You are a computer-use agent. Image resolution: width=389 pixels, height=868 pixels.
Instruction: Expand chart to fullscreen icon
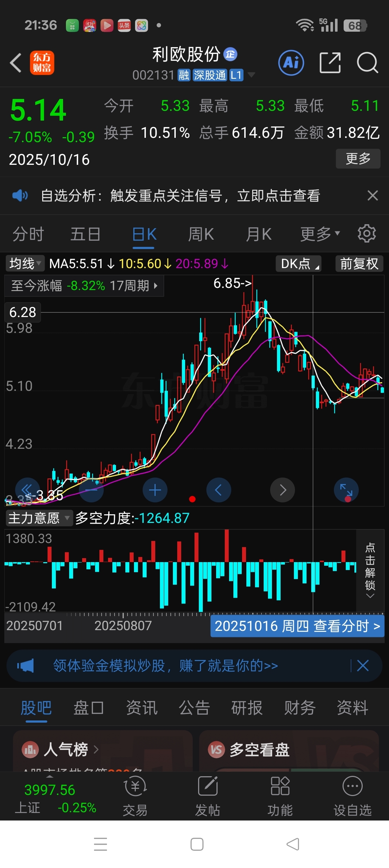[346, 490]
